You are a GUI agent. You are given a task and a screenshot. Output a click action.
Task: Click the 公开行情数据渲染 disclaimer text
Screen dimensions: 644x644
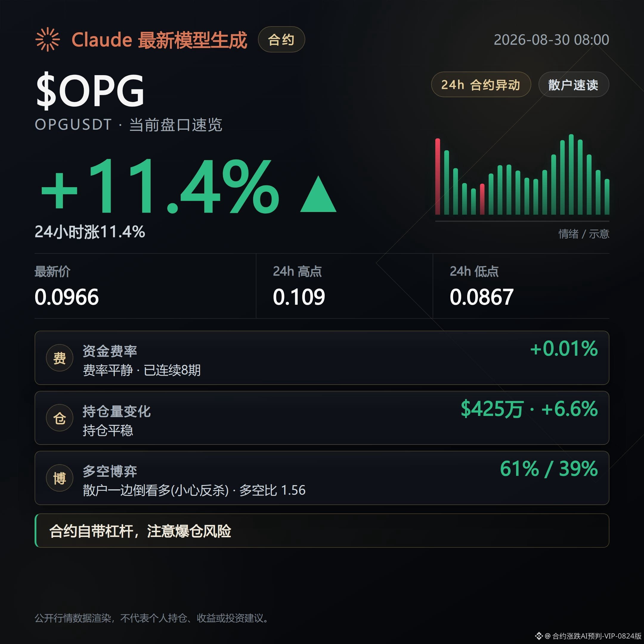(152, 618)
